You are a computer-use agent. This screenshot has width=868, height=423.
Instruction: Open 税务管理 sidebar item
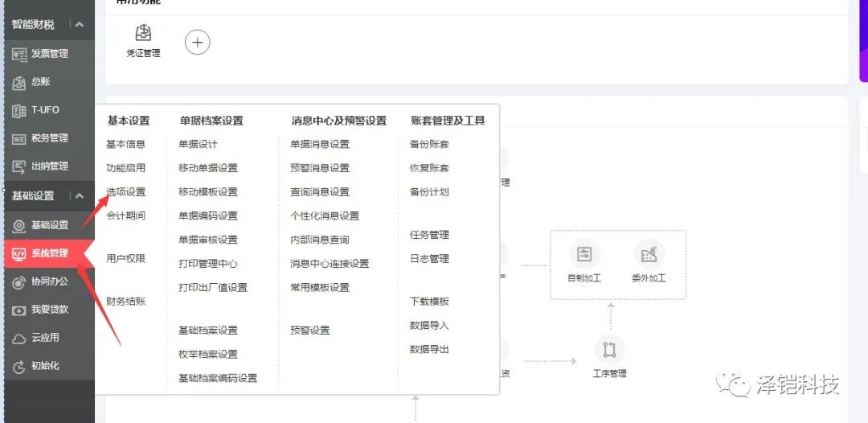click(49, 138)
